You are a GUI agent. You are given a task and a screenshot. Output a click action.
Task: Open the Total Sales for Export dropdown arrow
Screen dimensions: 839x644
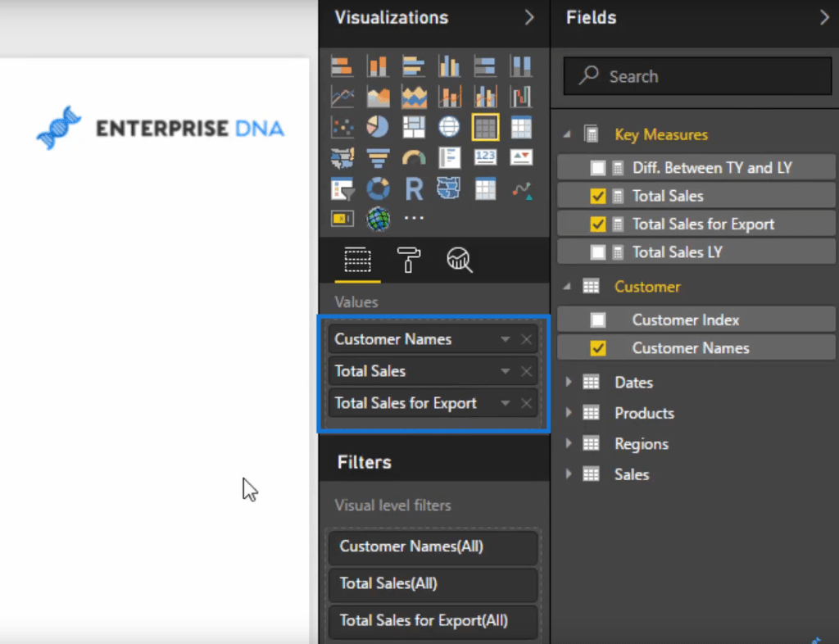505,403
